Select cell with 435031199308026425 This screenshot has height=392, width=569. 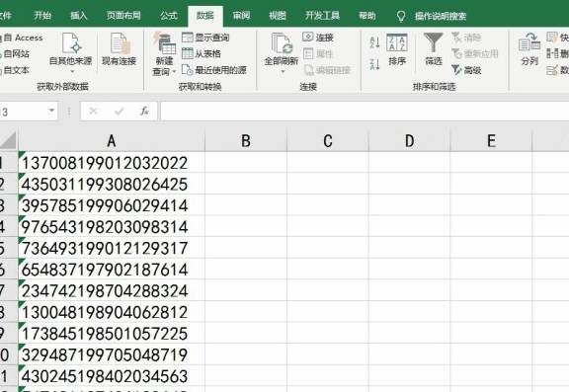click(112, 184)
